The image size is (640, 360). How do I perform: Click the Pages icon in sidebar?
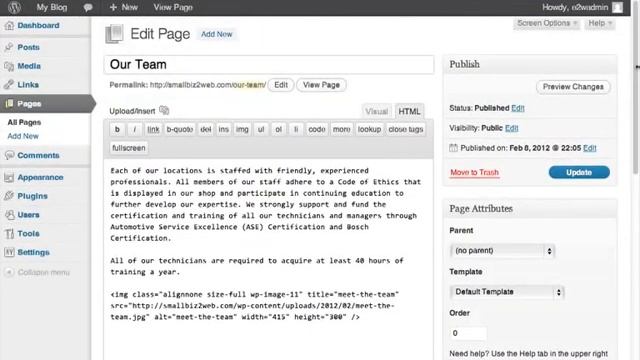[x=9, y=104]
